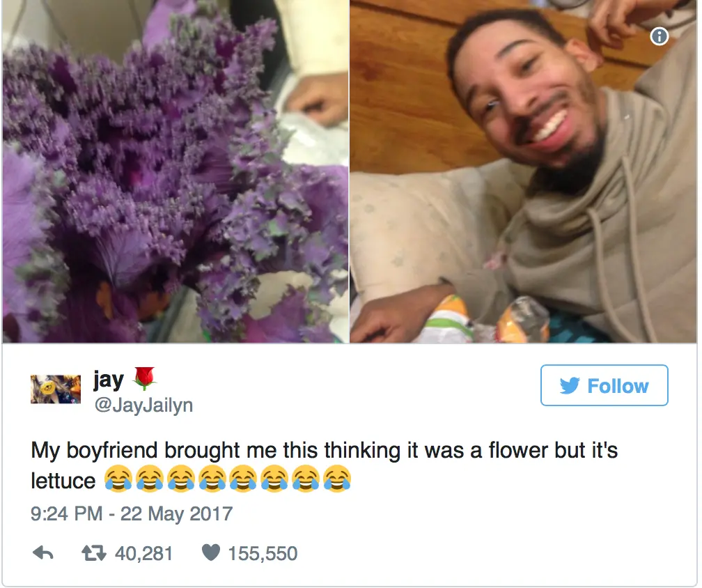Click the info icon on the photo
702x588 pixels.
click(x=659, y=36)
